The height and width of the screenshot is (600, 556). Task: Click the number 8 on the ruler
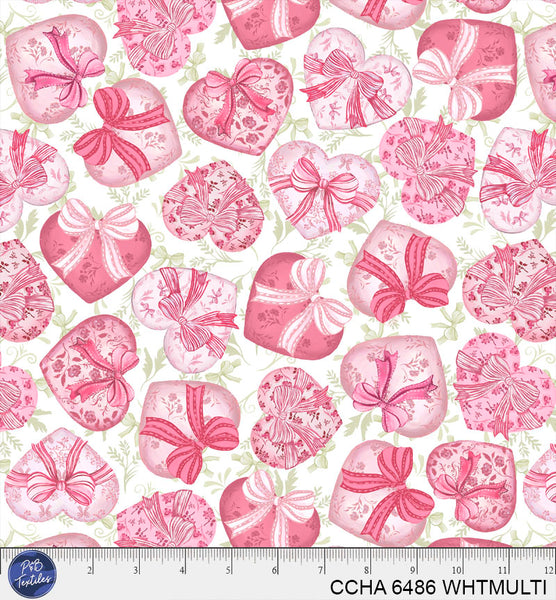[x=367, y=571]
